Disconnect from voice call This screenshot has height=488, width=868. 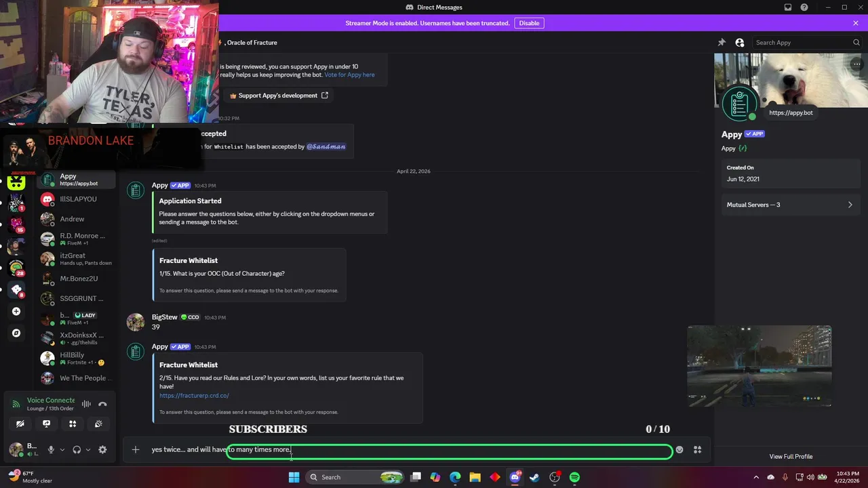coord(102,404)
